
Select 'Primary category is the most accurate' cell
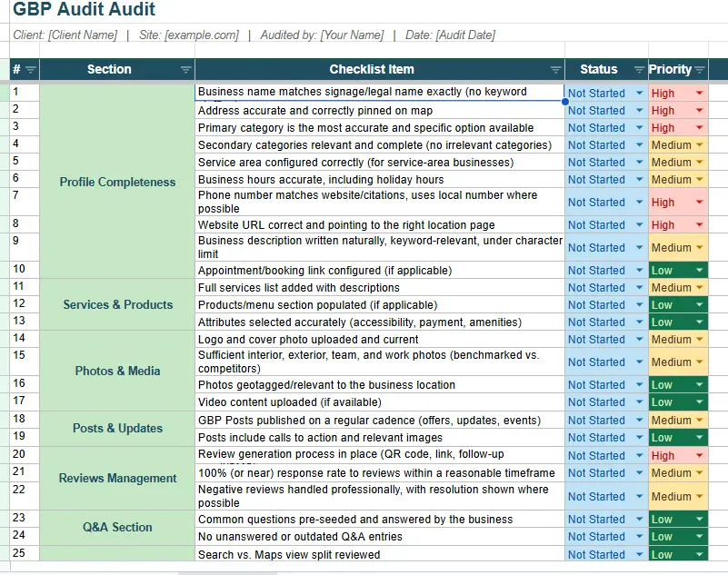point(379,127)
